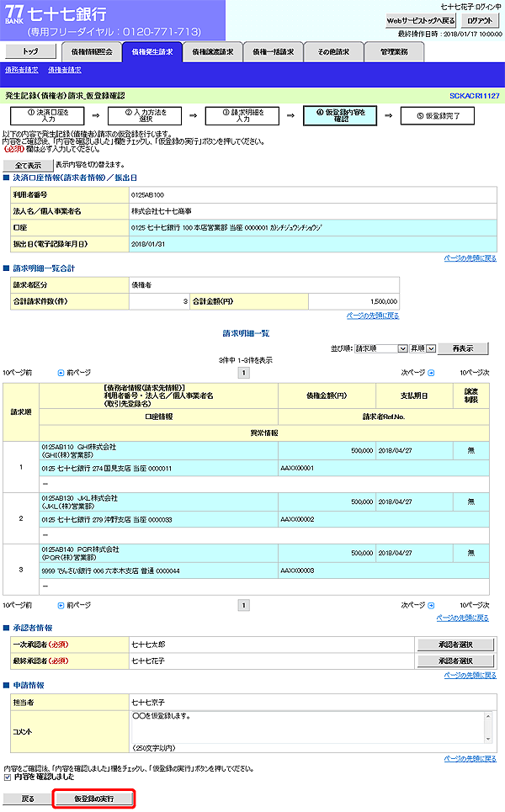
Task: Click Ref No. AAXX00003
Action: click(297, 571)
